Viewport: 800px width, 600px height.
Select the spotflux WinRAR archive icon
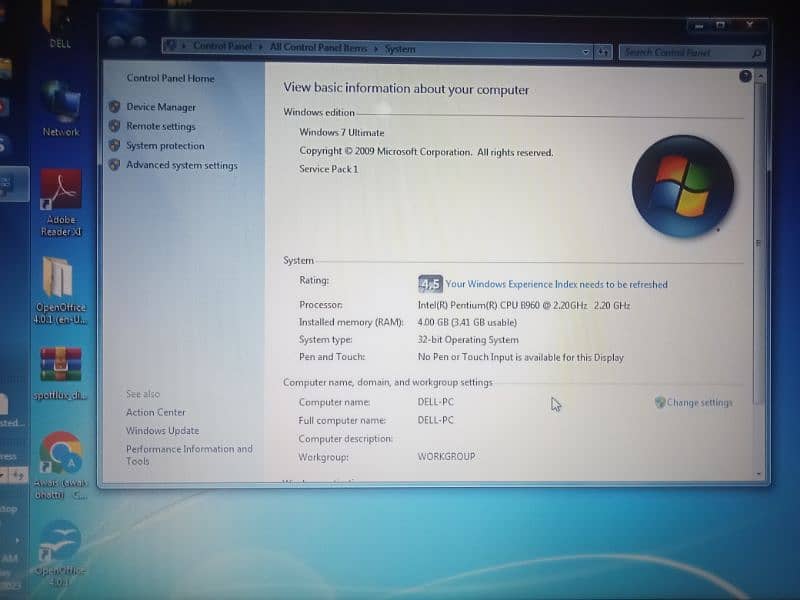(x=60, y=365)
